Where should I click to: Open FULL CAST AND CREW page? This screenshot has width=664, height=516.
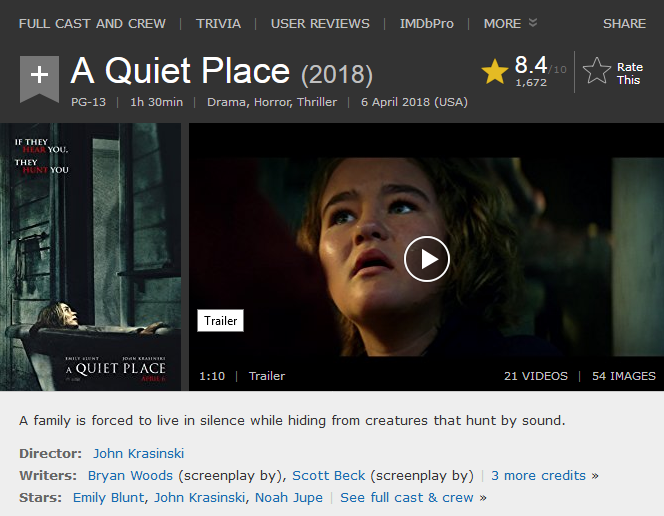92,23
